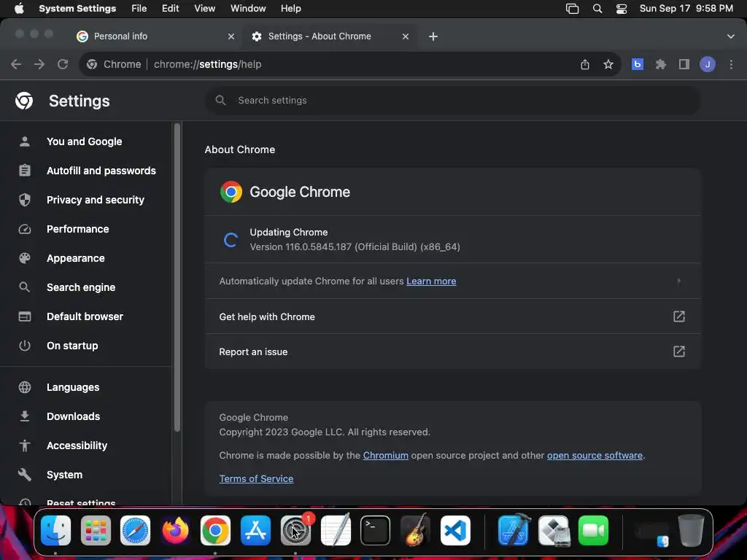Open the profile avatar J
The image size is (747, 560).
(708, 64)
